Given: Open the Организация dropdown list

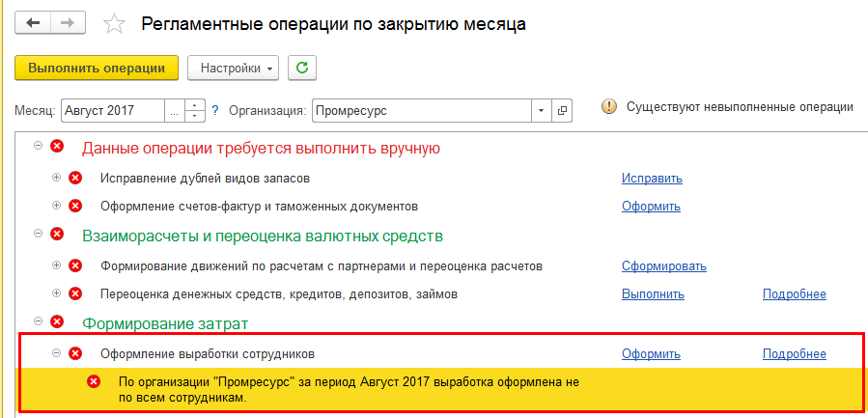Looking at the screenshot, I should [x=541, y=110].
